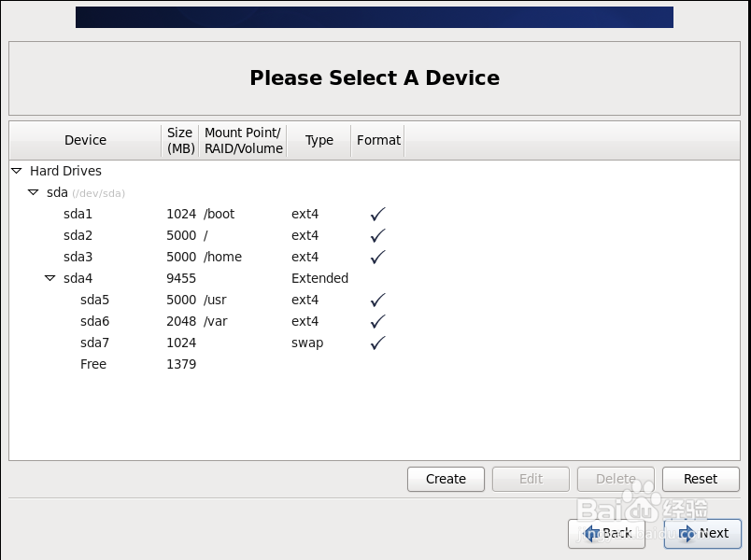Click the Extended type cell
Viewport: 751px width, 560px height.
(319, 278)
